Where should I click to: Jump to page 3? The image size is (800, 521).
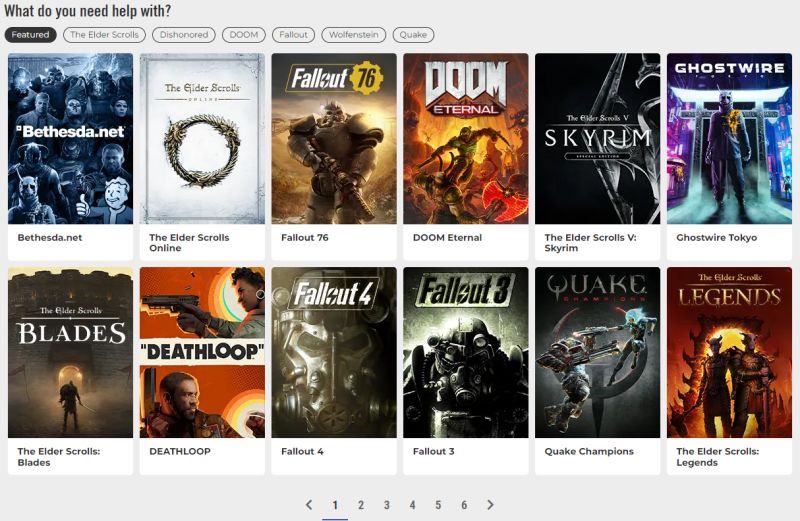tap(386, 505)
